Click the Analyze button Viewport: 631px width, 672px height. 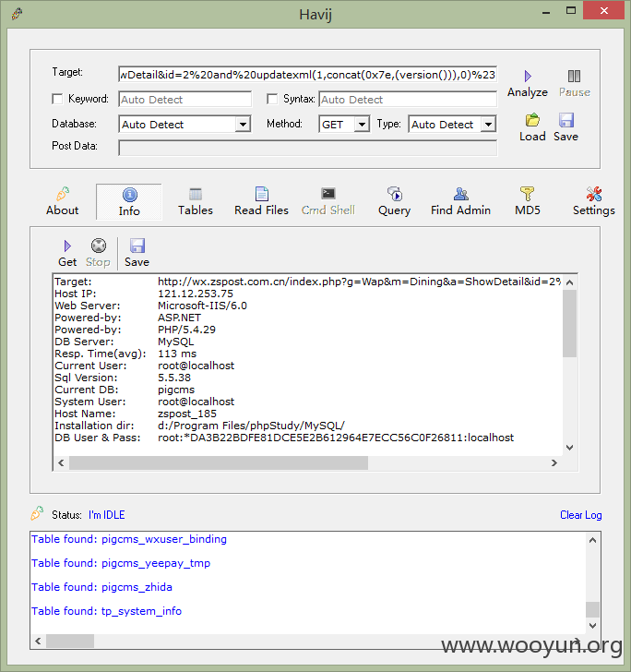[528, 84]
